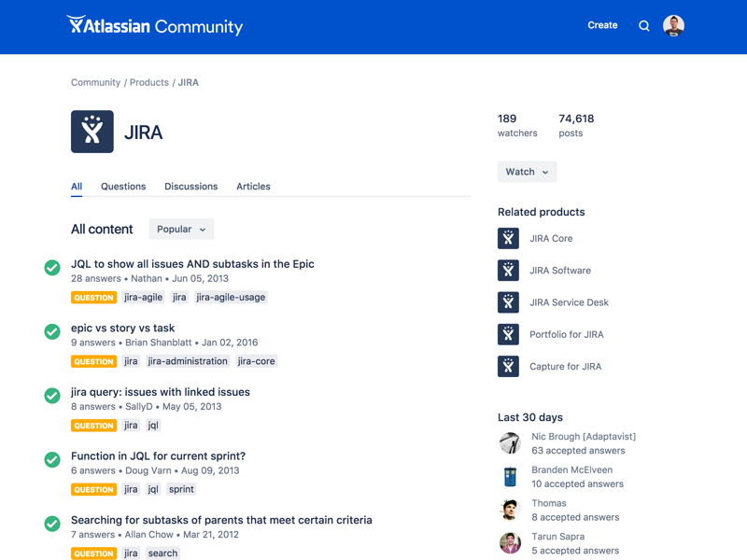Open the user profile avatar in header
The height and width of the screenshot is (560, 747).
[x=673, y=26]
